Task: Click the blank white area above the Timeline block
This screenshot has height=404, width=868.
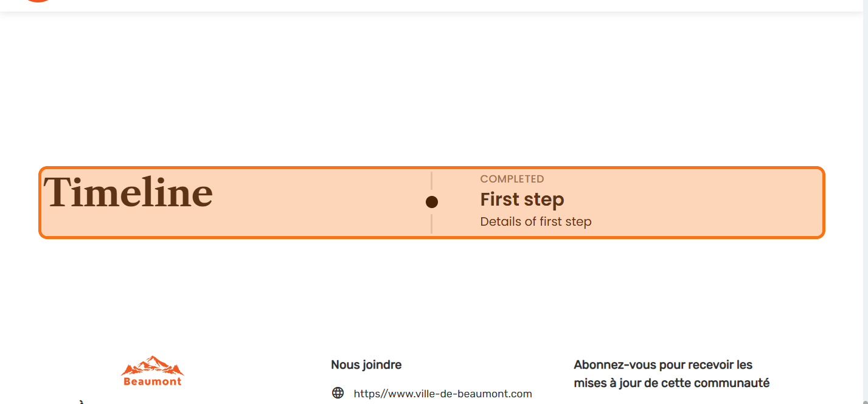Action: pos(426,91)
